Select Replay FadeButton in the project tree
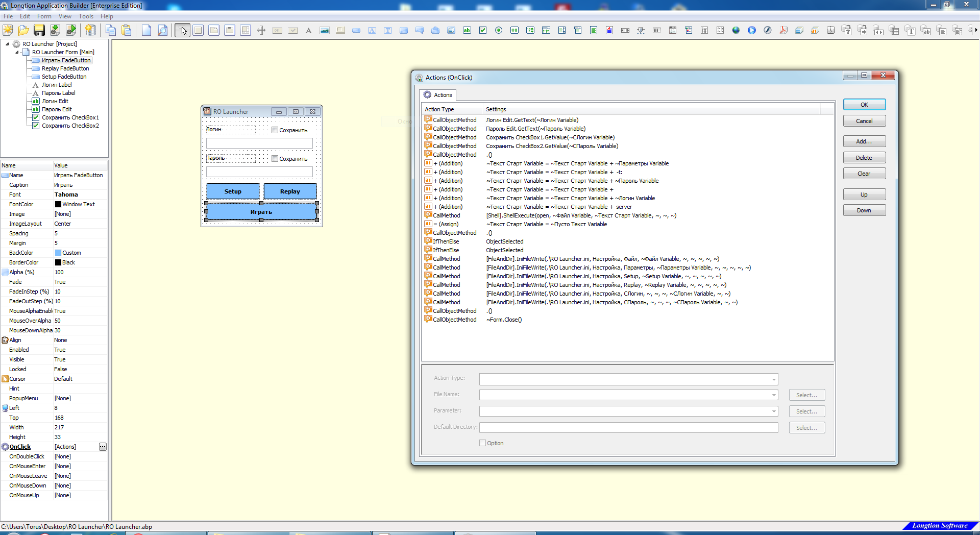The height and width of the screenshot is (535, 980). (x=65, y=68)
